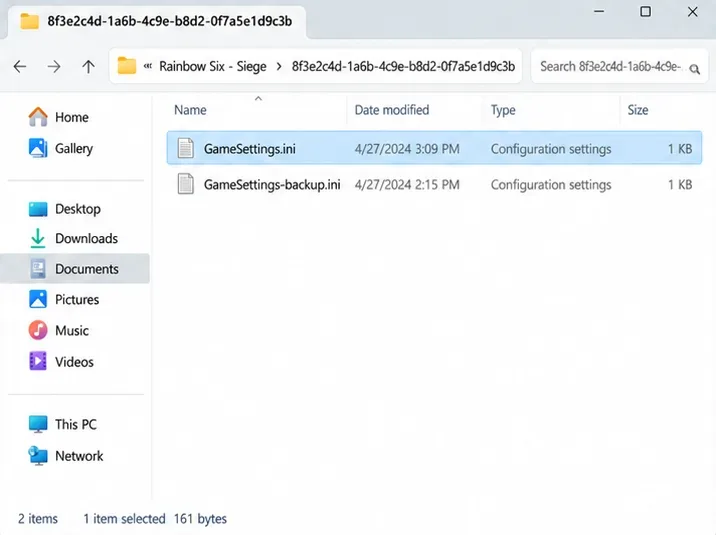Open This PC in the sidebar
This screenshot has height=535, width=716.
[x=63, y=424]
